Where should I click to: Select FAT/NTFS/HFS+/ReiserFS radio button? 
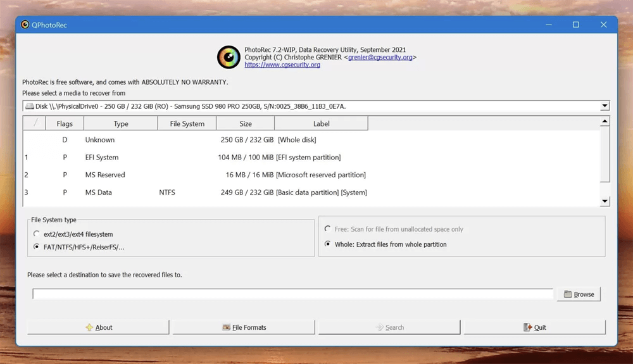(36, 246)
